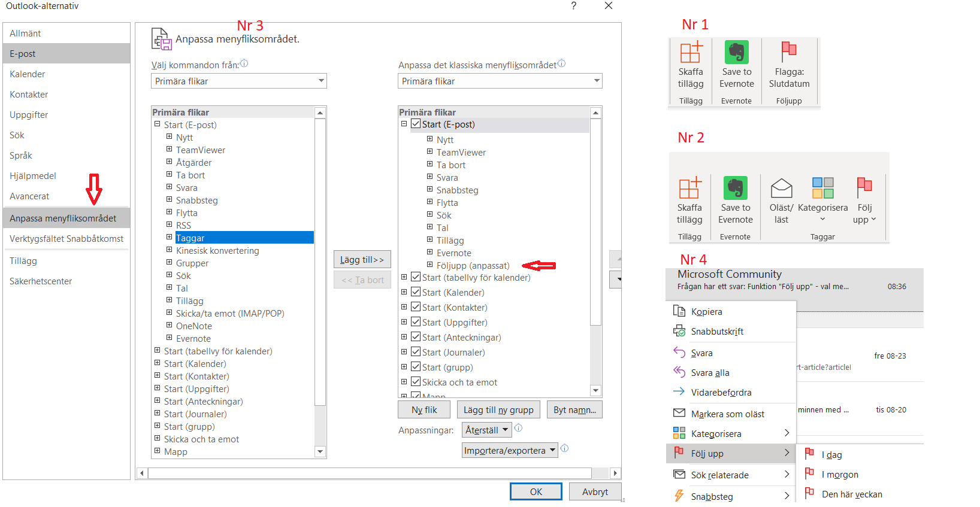This screenshot has width=980, height=507.
Task: Uncheck Start (E-post) checkbox
Action: (416, 124)
